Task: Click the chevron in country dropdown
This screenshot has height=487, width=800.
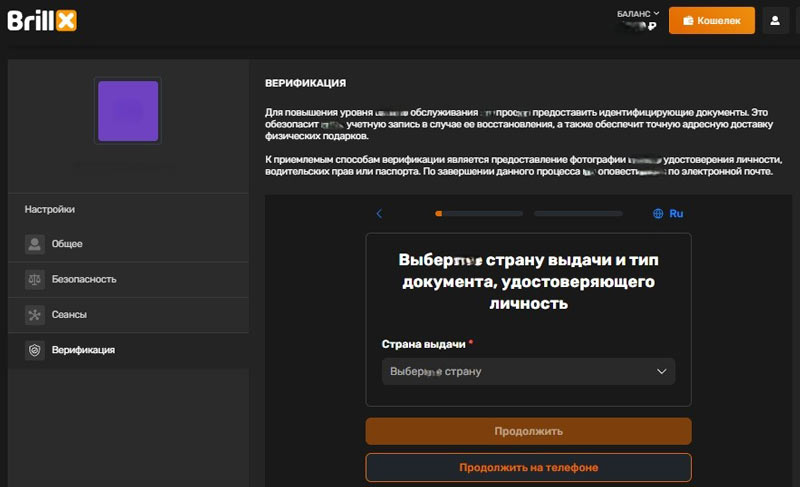Action: click(662, 371)
